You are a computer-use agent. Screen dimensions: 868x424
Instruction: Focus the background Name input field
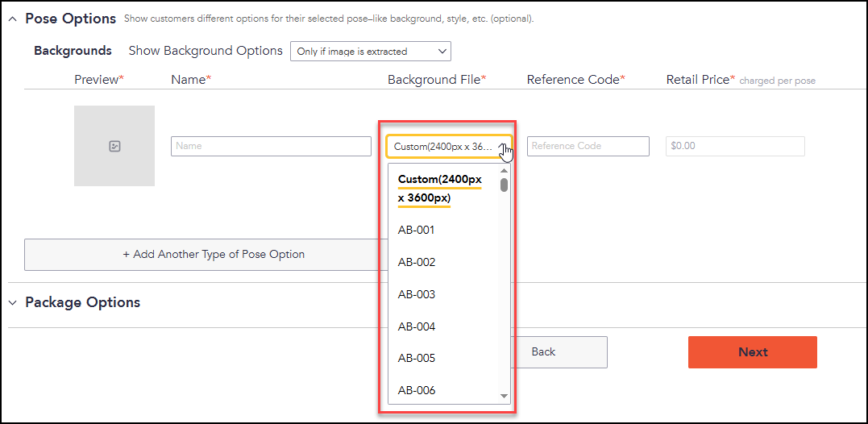tap(271, 146)
